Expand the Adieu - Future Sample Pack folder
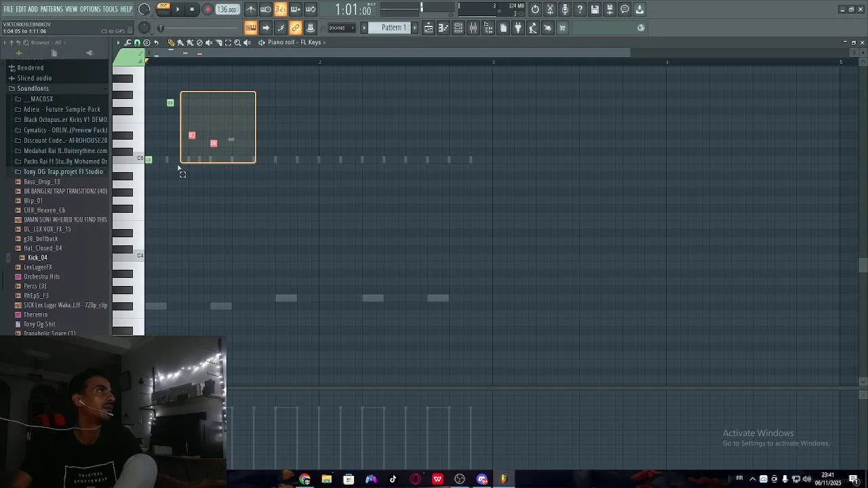This screenshot has height=488, width=868. point(62,109)
